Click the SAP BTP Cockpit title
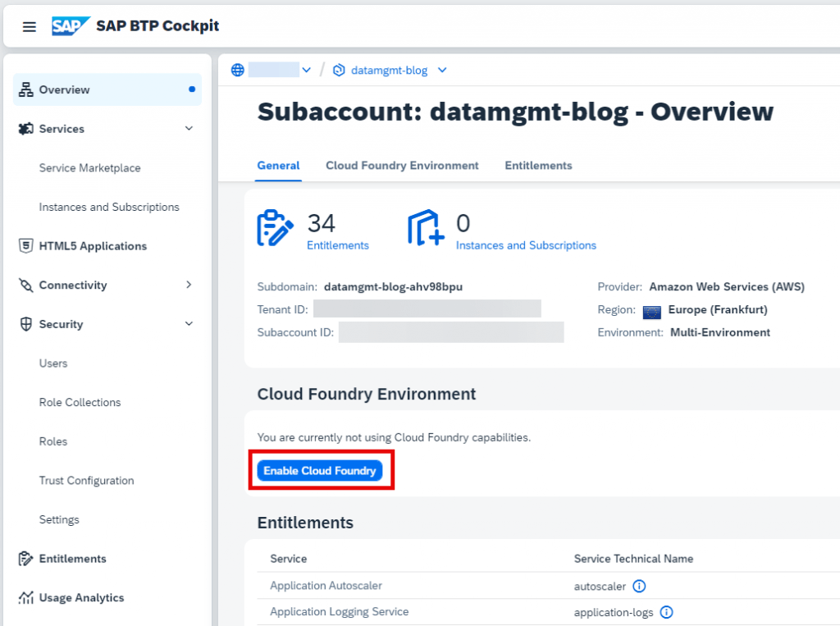The width and height of the screenshot is (840, 626). (157, 25)
